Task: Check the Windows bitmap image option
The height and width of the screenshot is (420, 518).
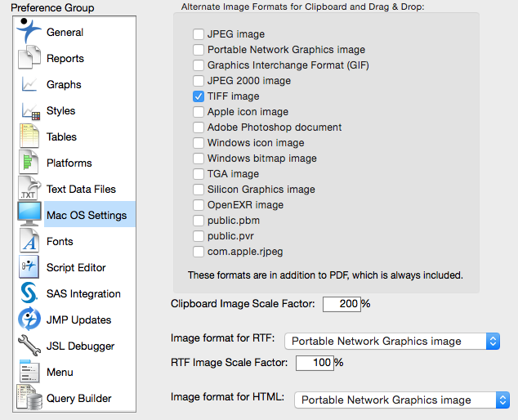Action: point(199,159)
